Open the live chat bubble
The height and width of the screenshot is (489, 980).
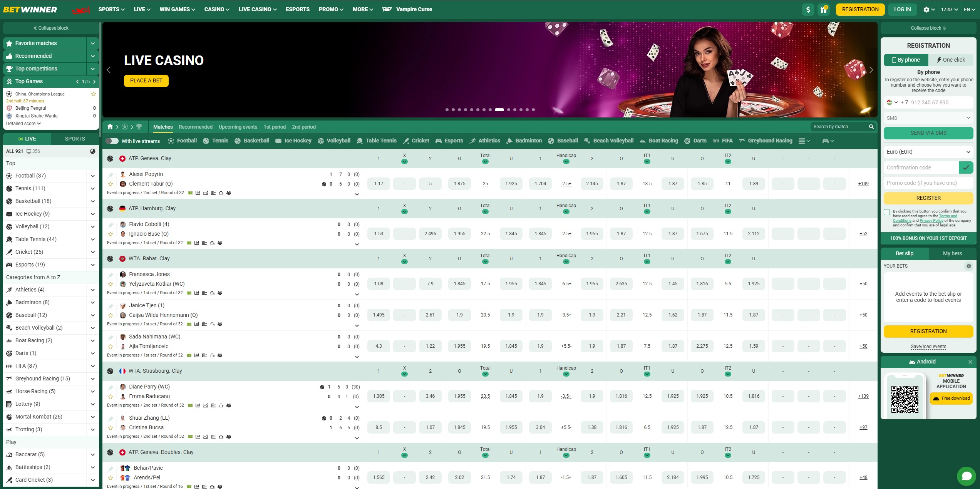[x=967, y=476]
